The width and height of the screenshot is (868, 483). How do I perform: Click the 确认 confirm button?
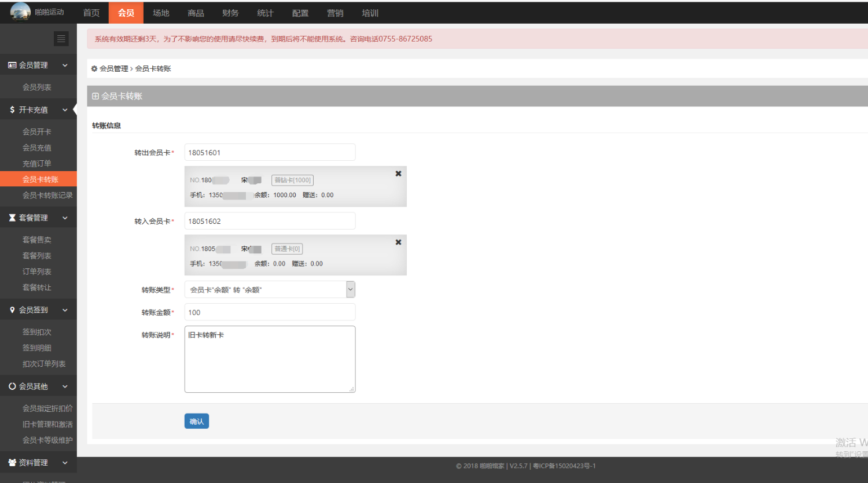coord(197,422)
